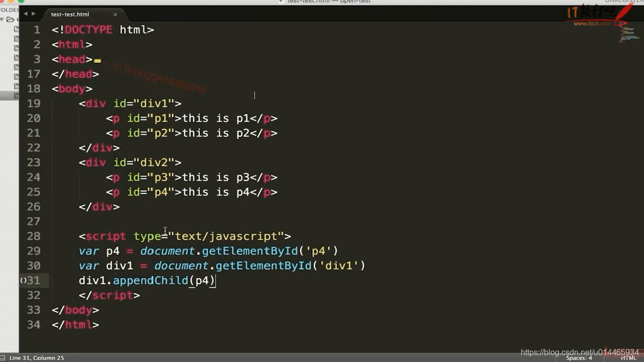Click appendChild on line 31
644x362 pixels.
150,281
